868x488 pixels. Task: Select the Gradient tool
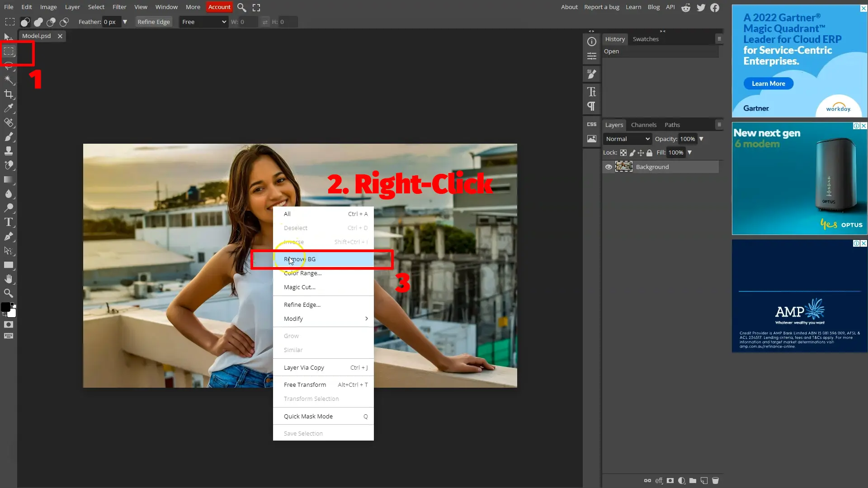9,179
